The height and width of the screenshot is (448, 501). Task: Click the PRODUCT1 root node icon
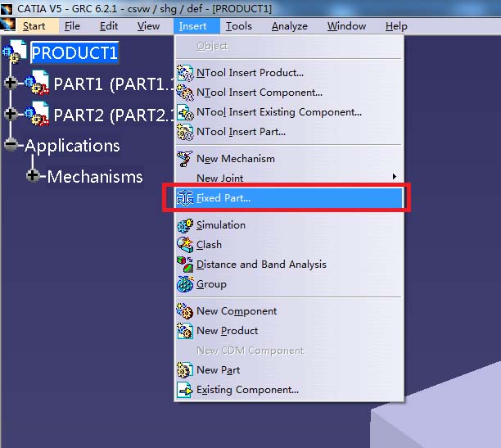pyautogui.click(x=15, y=52)
